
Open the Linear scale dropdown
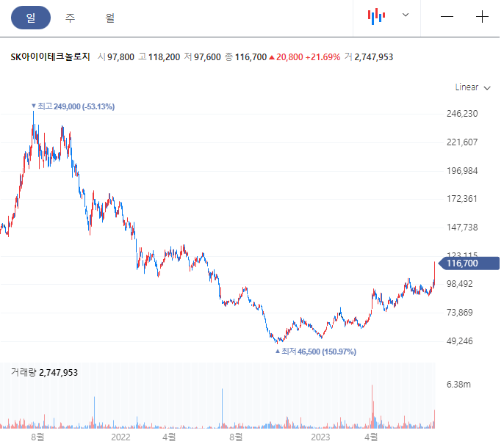pos(472,87)
